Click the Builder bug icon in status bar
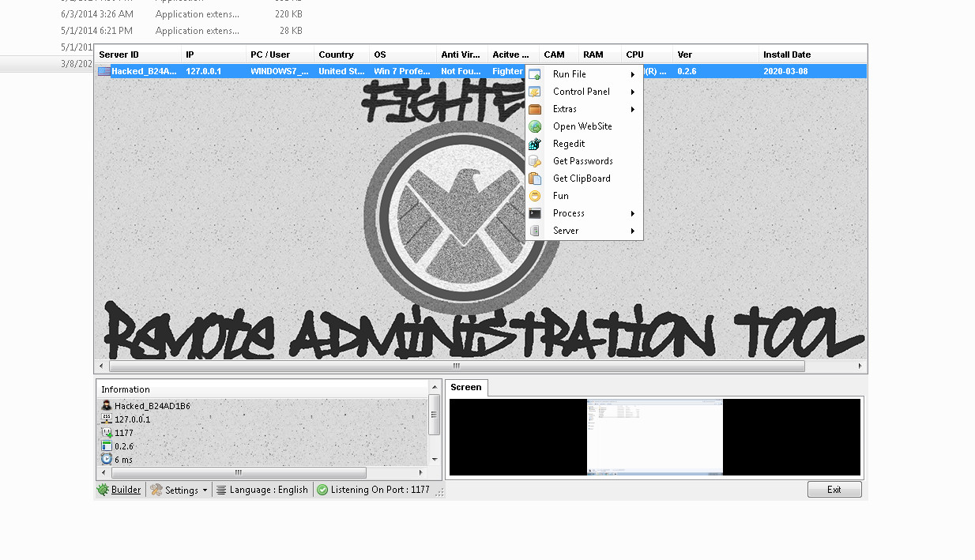The height and width of the screenshot is (560, 975). pos(103,490)
